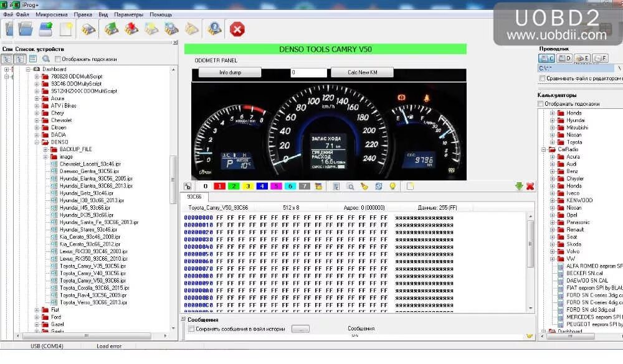
Task: Click first tree view icon in device list
Action: pos(7,58)
